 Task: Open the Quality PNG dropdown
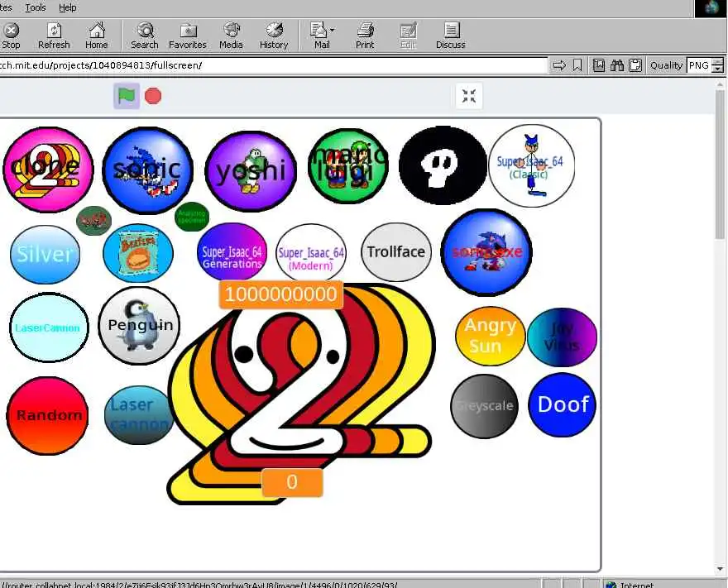705,65
